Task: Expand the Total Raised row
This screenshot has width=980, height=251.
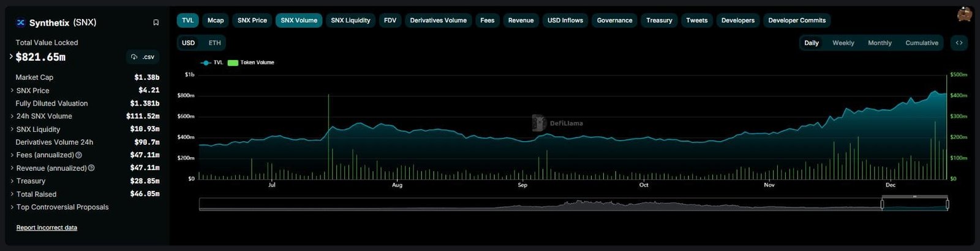Action: (x=12, y=194)
